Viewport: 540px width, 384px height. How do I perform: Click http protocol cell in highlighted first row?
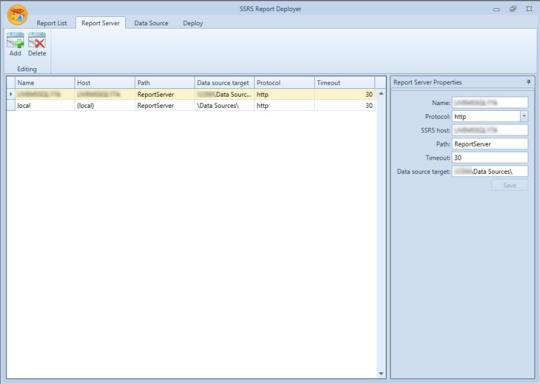click(x=284, y=94)
